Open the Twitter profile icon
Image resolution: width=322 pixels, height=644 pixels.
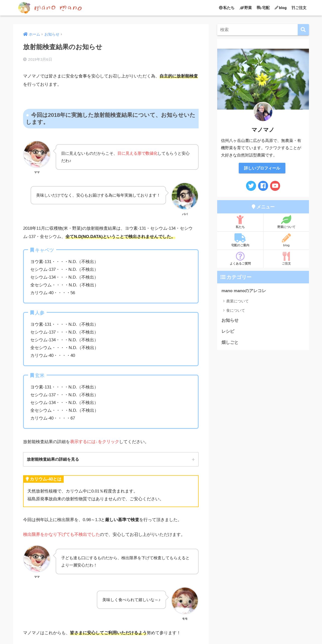pyautogui.click(x=251, y=186)
